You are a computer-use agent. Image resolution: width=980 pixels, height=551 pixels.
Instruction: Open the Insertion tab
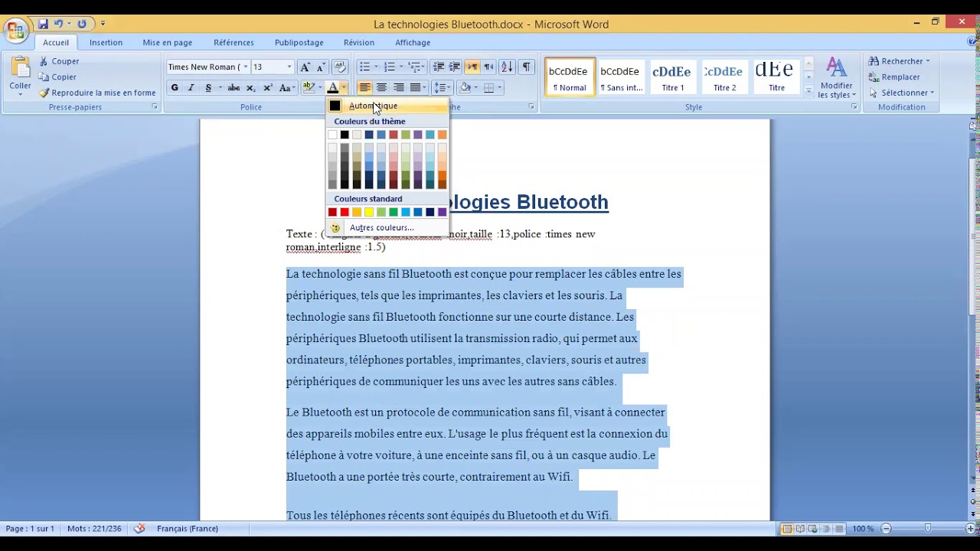point(106,43)
